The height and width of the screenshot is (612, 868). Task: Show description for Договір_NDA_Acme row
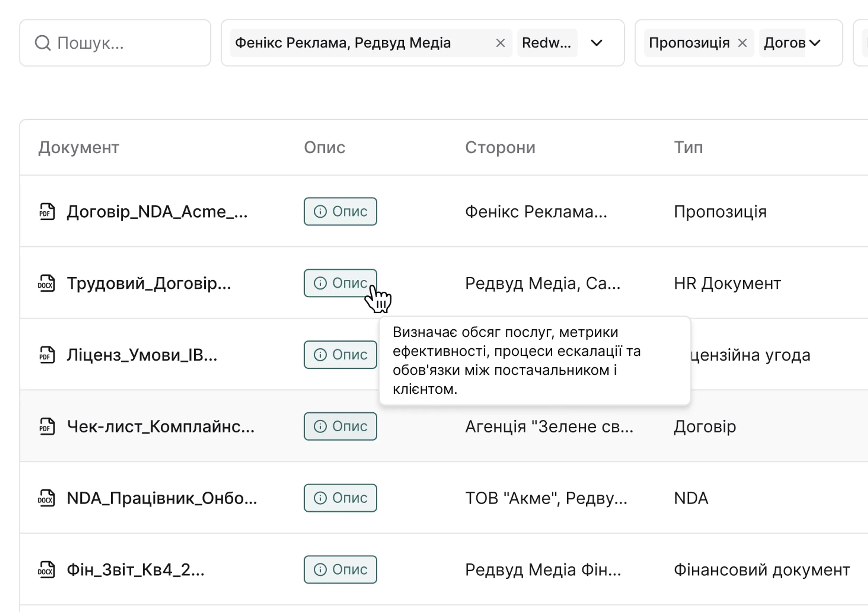340,211
